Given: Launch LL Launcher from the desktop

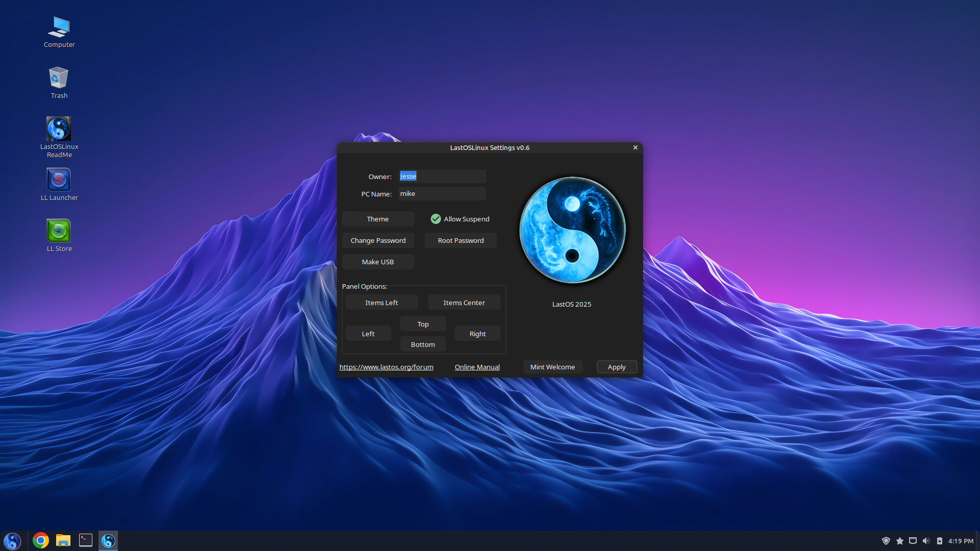Looking at the screenshot, I should (x=59, y=185).
